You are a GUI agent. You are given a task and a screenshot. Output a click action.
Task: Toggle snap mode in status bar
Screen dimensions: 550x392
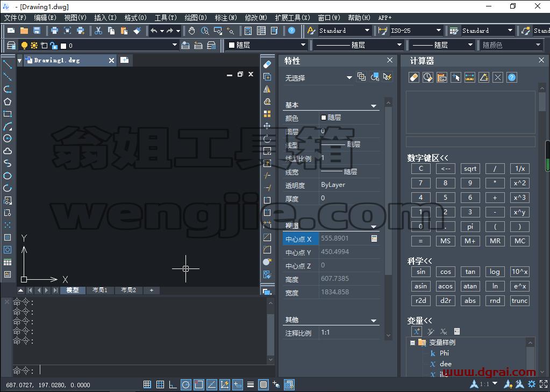[147, 384]
